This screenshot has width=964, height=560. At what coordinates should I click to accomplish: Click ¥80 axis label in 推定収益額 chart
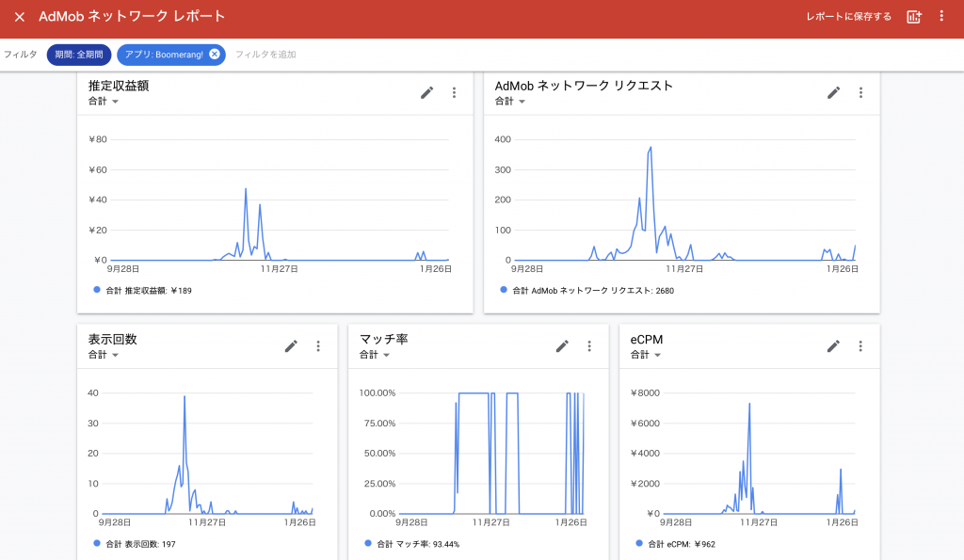[x=98, y=139]
